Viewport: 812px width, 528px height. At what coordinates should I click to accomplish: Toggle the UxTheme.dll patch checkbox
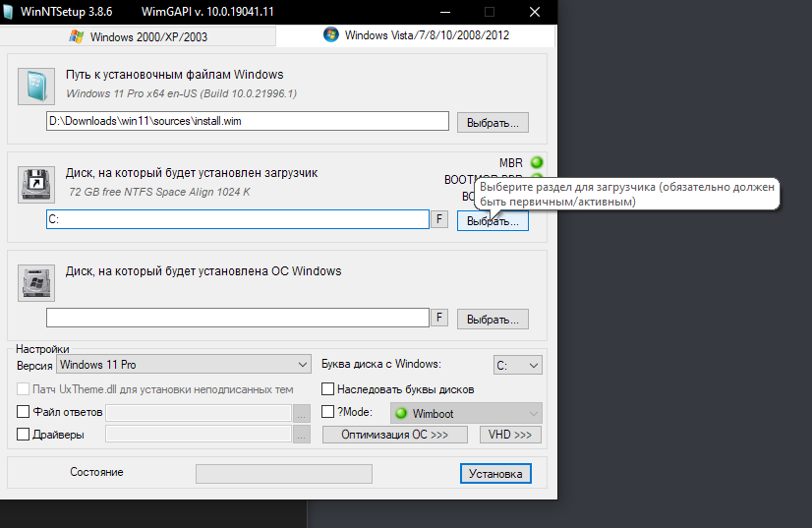coord(23,389)
